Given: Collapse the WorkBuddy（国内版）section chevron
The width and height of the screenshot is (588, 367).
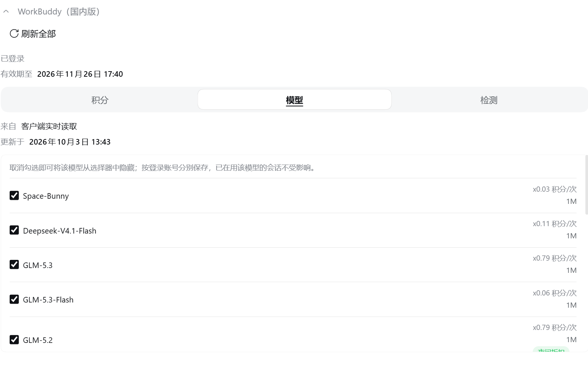Looking at the screenshot, I should coord(6,11).
